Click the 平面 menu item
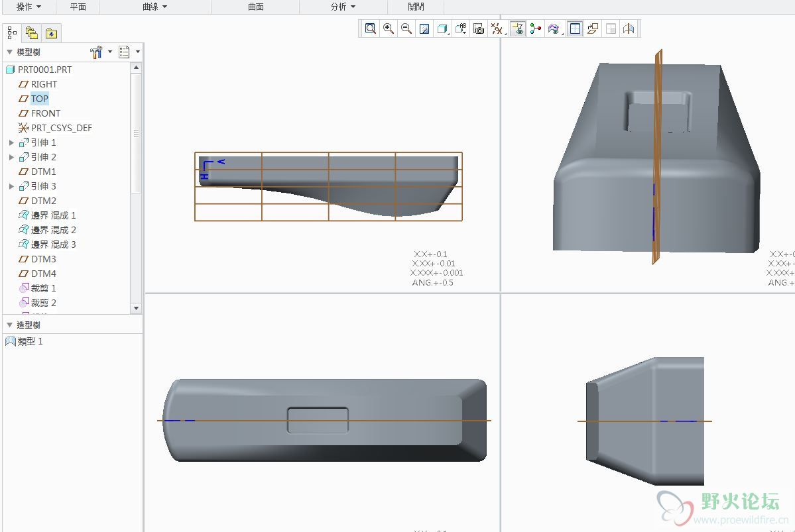This screenshot has width=795, height=532. [x=78, y=7]
